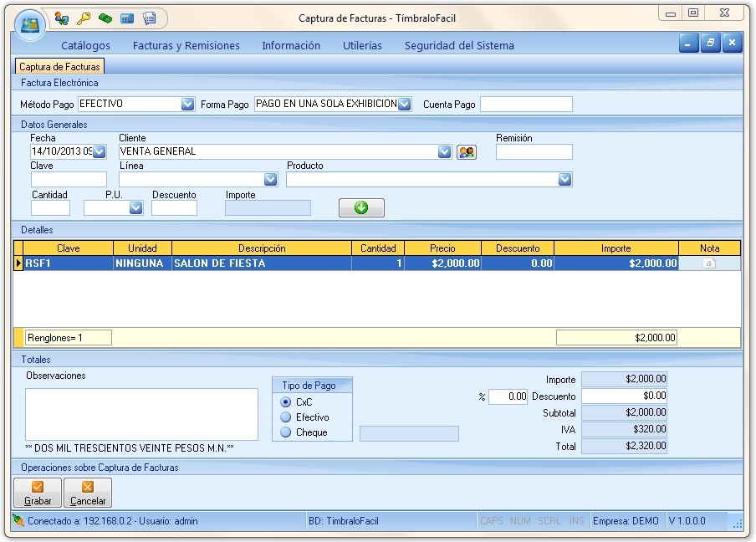This screenshot has height=542, width=756.
Task: Click the Descuento entry field beside P.U.
Action: (x=174, y=207)
